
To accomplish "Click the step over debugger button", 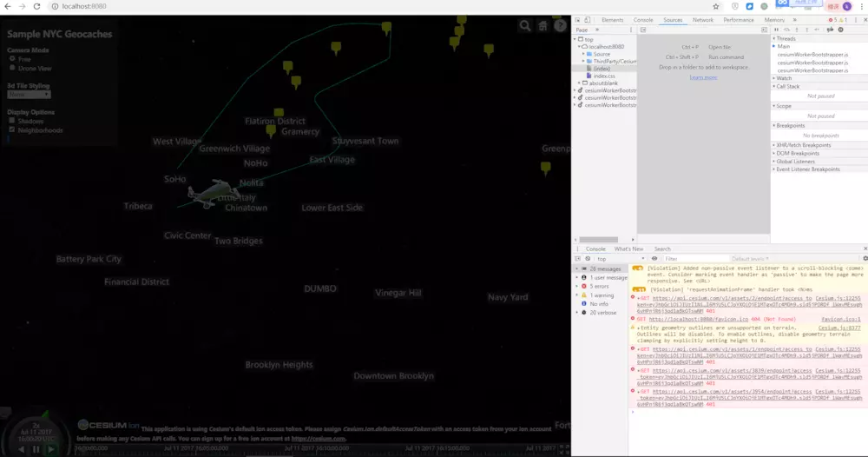I will [786, 30].
